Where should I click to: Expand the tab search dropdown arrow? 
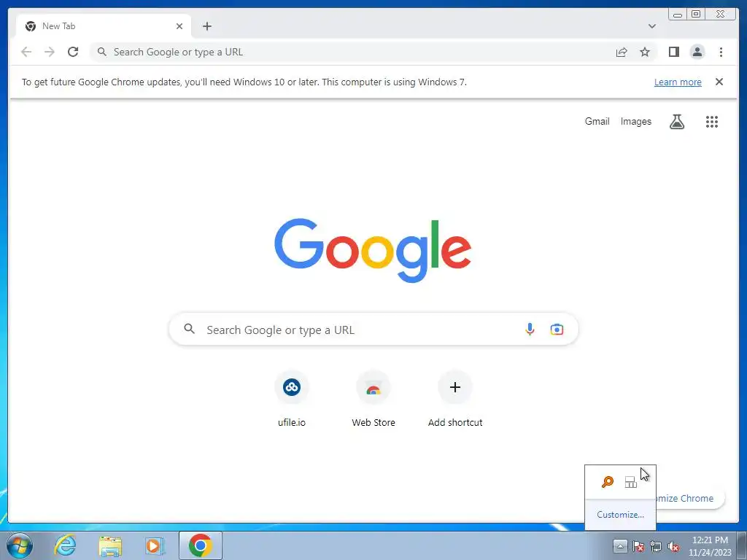point(651,26)
